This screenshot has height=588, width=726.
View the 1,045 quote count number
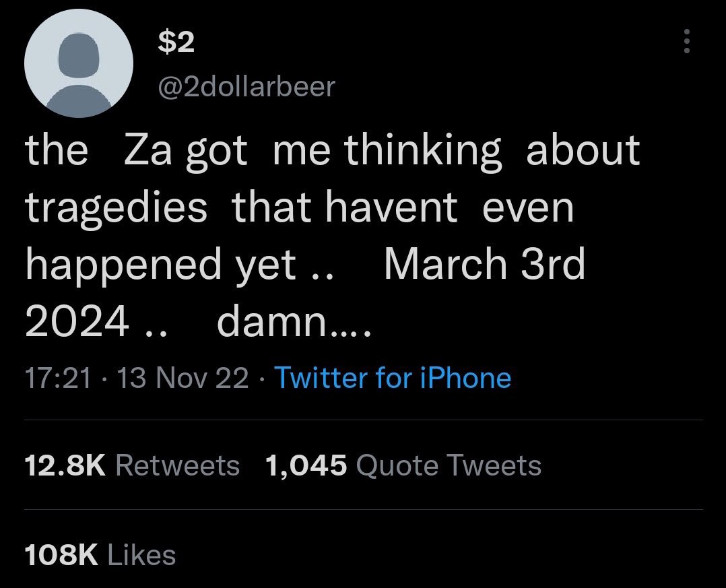[x=306, y=465]
